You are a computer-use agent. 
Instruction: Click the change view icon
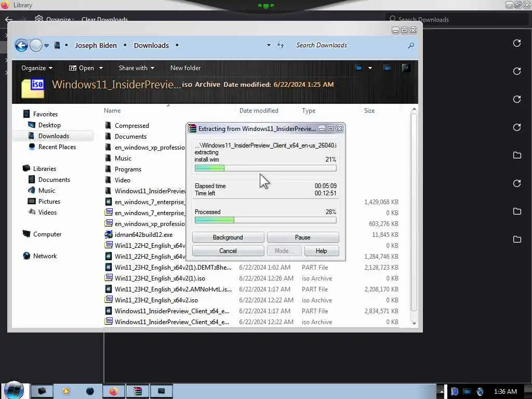(358, 68)
